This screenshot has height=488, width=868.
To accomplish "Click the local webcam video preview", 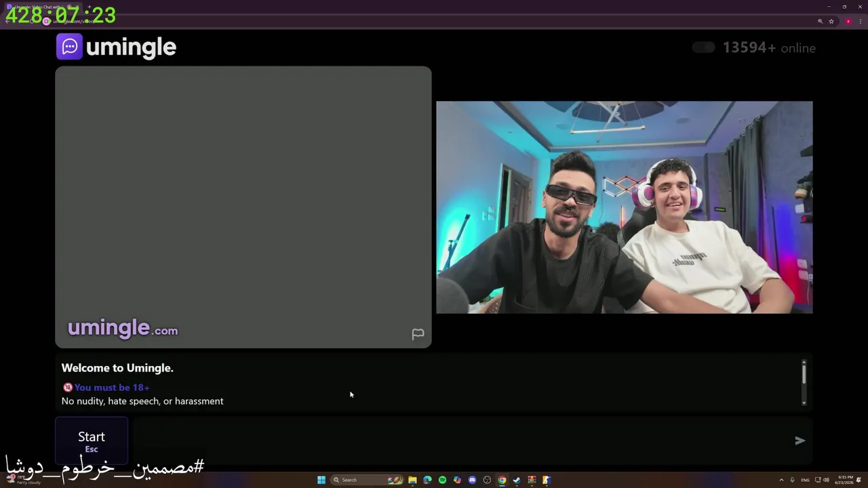I will [624, 207].
